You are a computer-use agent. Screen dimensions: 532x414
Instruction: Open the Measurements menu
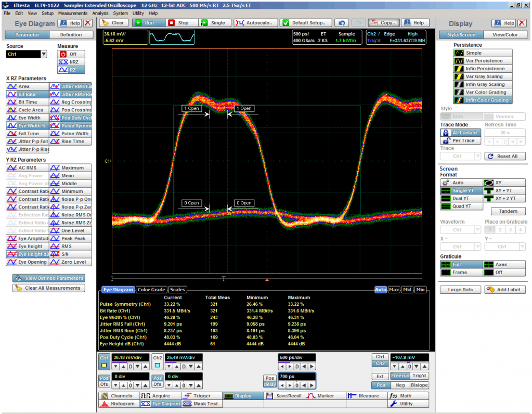click(x=73, y=13)
